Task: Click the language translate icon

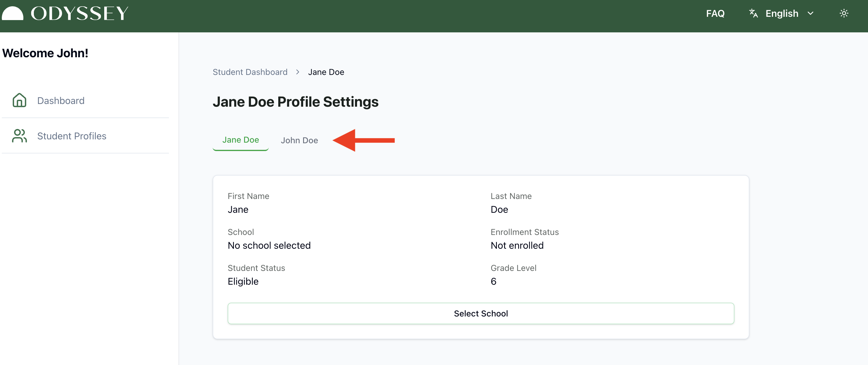Action: coord(753,13)
